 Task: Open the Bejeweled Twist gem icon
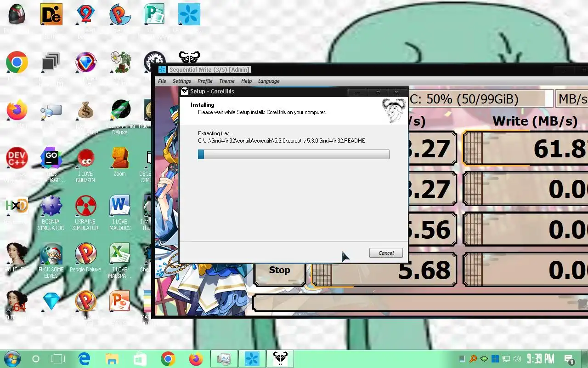click(85, 63)
